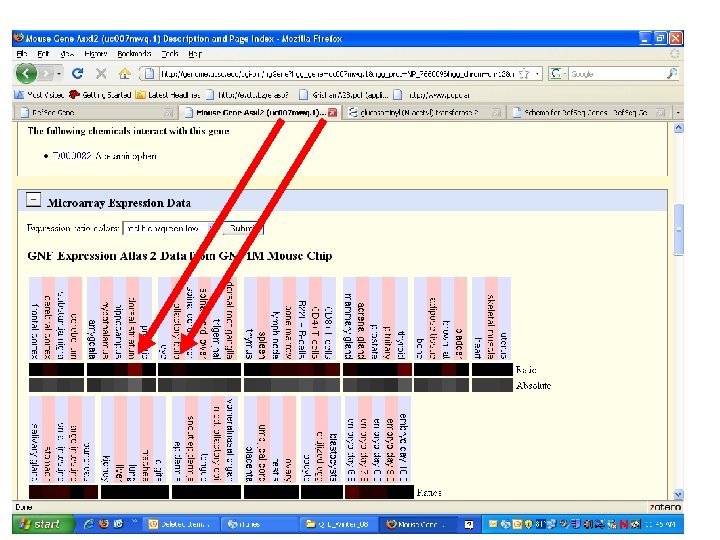Click the red N tray icon
The height and width of the screenshot is (540, 720).
pos(623,524)
